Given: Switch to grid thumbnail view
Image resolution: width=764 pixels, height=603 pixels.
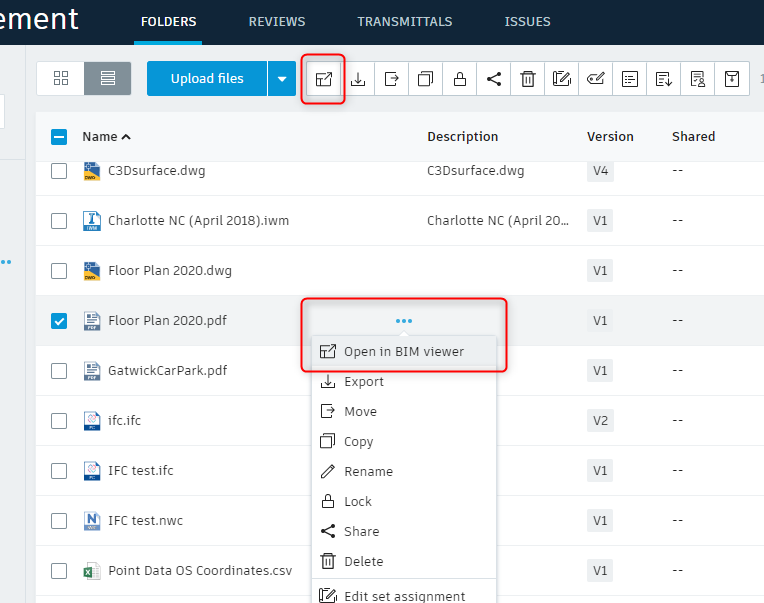Looking at the screenshot, I should coord(61,78).
